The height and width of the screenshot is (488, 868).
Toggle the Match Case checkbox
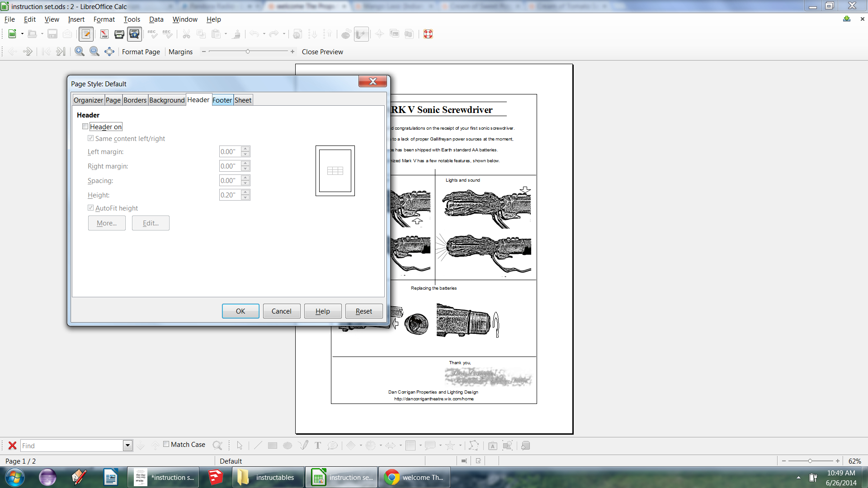166,444
